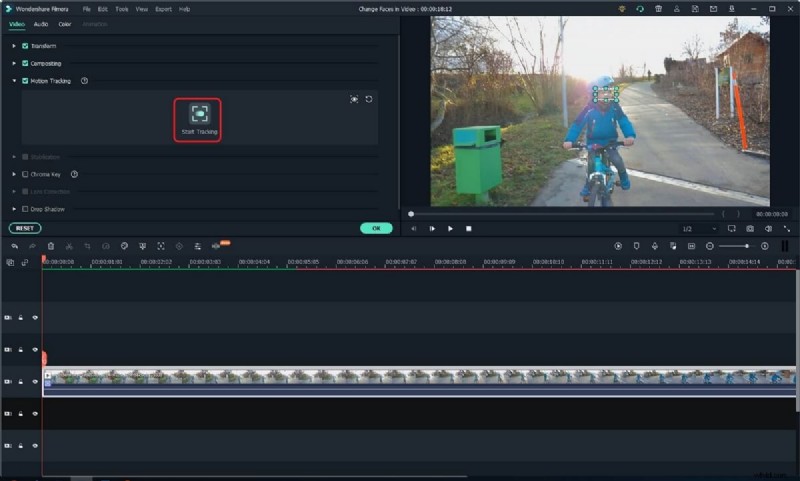Image resolution: width=800 pixels, height=481 pixels.
Task: Click audio waveform icon with orange badge
Action: pos(216,246)
